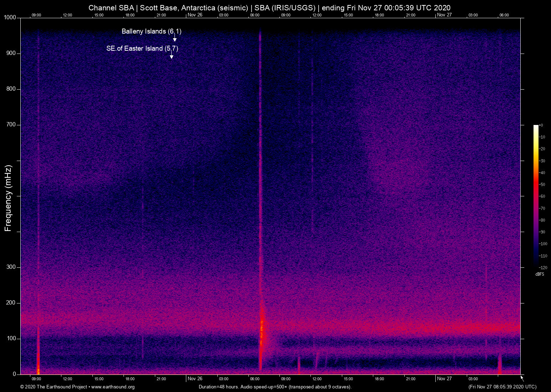551x392 pixels.
Task: Click the dBFS color gradient scale bar
Action: (536, 196)
